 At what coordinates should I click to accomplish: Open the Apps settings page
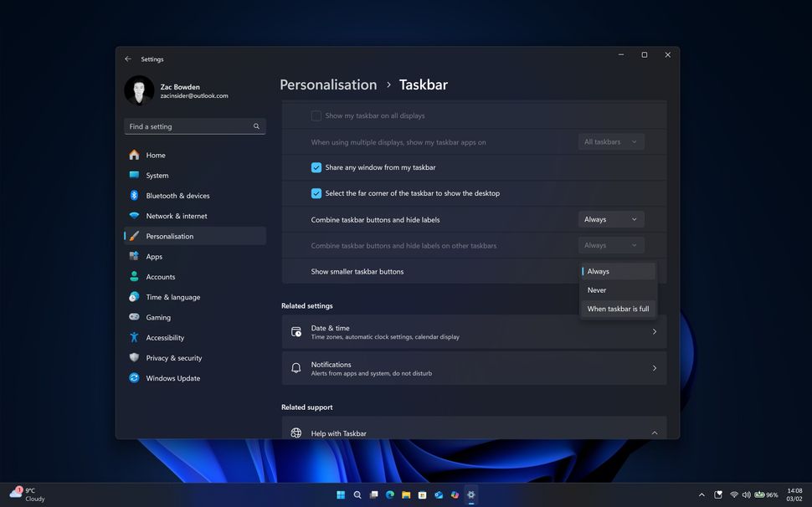[x=154, y=256]
